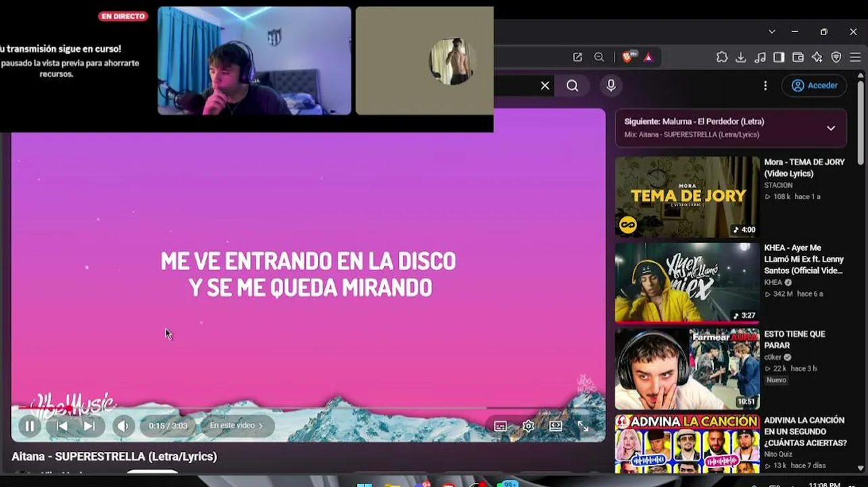Visit the STACION channel
The height and width of the screenshot is (487, 868).
click(x=778, y=185)
